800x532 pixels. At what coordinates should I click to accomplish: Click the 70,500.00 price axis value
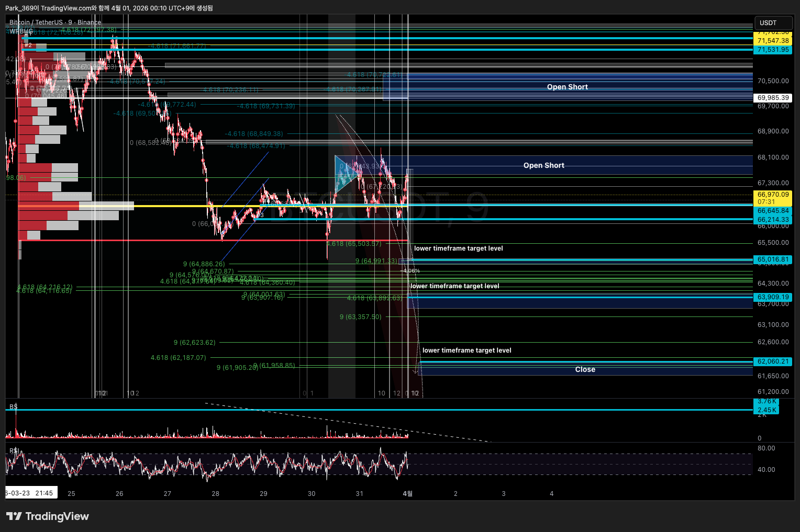[x=773, y=81]
